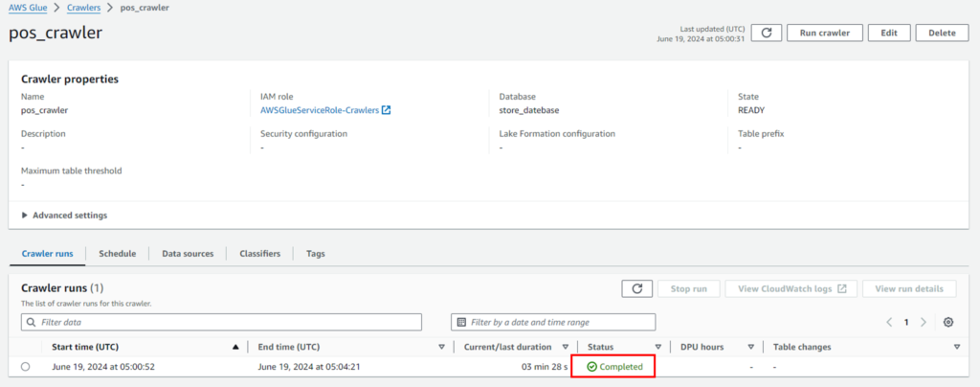The image size is (980, 387).
Task: Click the green Completed status icon
Action: click(x=591, y=367)
